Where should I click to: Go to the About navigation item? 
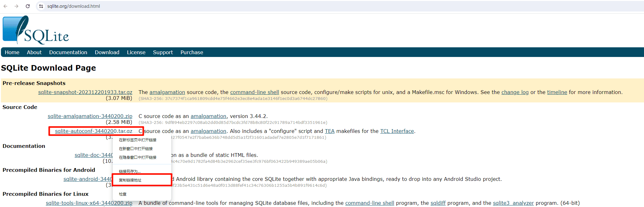[34, 52]
